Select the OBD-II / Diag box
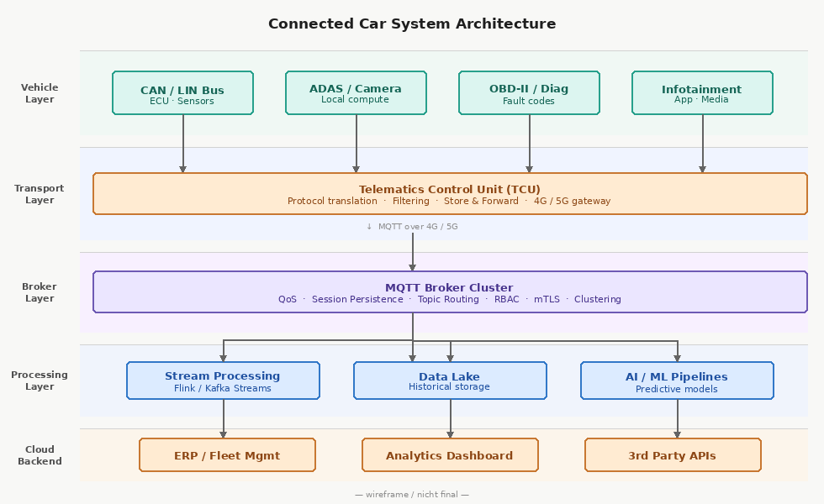This screenshot has width=824, height=504. click(529, 93)
